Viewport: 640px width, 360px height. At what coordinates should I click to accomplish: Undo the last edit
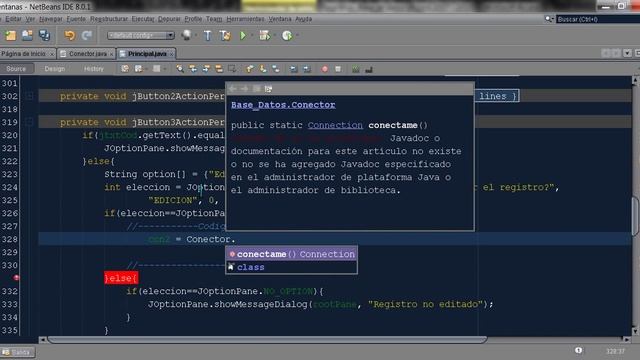tap(70, 36)
